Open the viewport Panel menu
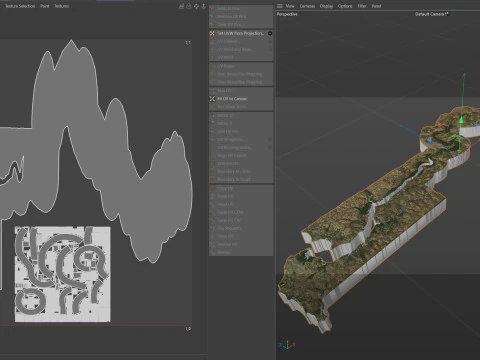The height and width of the screenshot is (360, 480). [x=376, y=6]
